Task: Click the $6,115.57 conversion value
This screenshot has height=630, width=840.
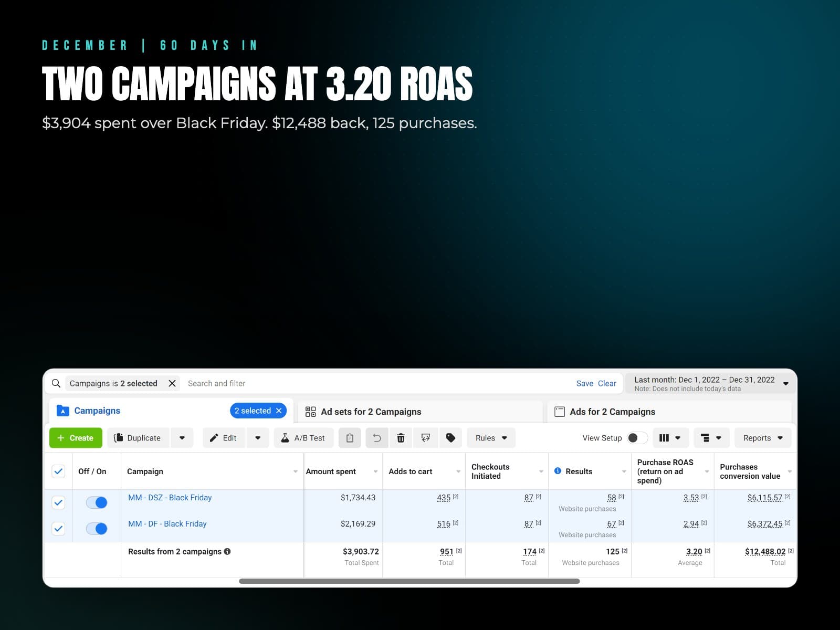Action: coord(765,498)
